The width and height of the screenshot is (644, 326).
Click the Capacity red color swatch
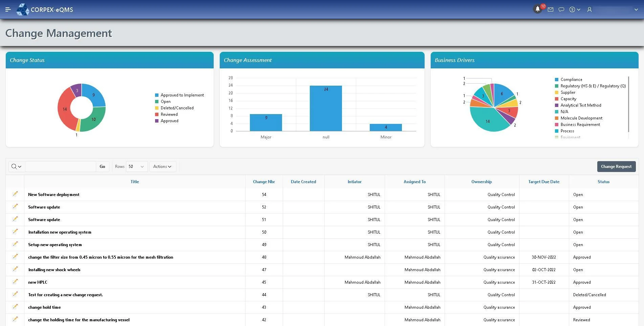[x=556, y=99]
